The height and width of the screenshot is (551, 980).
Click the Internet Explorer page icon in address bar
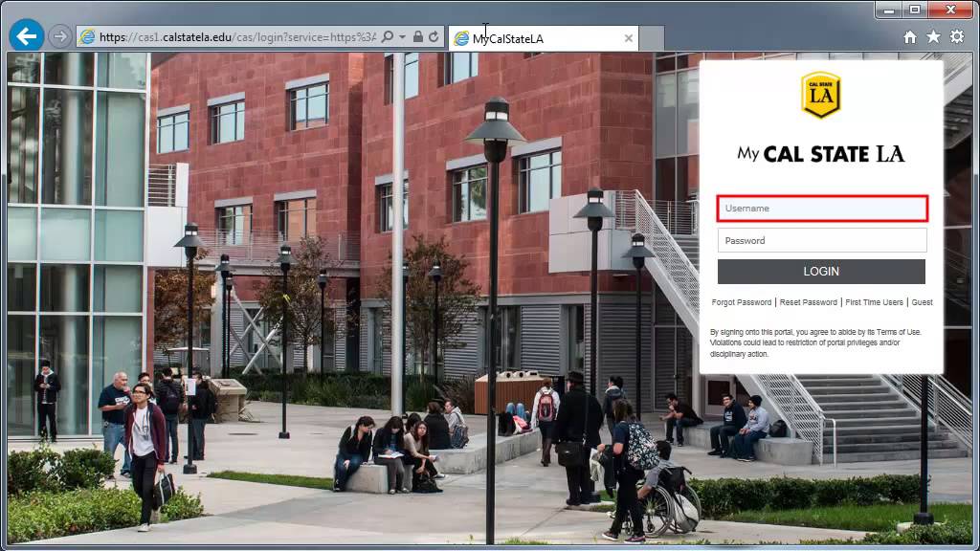pyautogui.click(x=87, y=37)
